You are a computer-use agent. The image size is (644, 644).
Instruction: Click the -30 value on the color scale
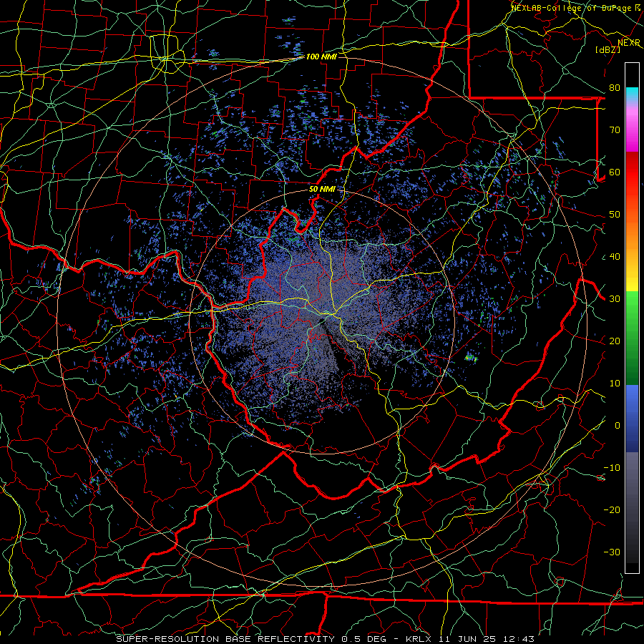click(x=612, y=552)
